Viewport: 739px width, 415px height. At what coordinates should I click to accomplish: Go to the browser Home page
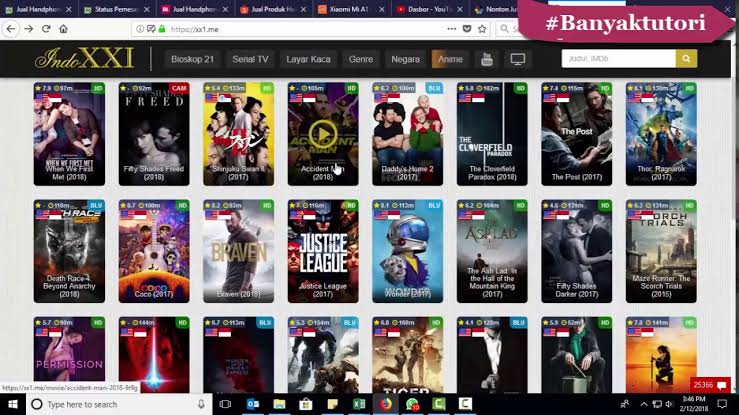coord(63,29)
